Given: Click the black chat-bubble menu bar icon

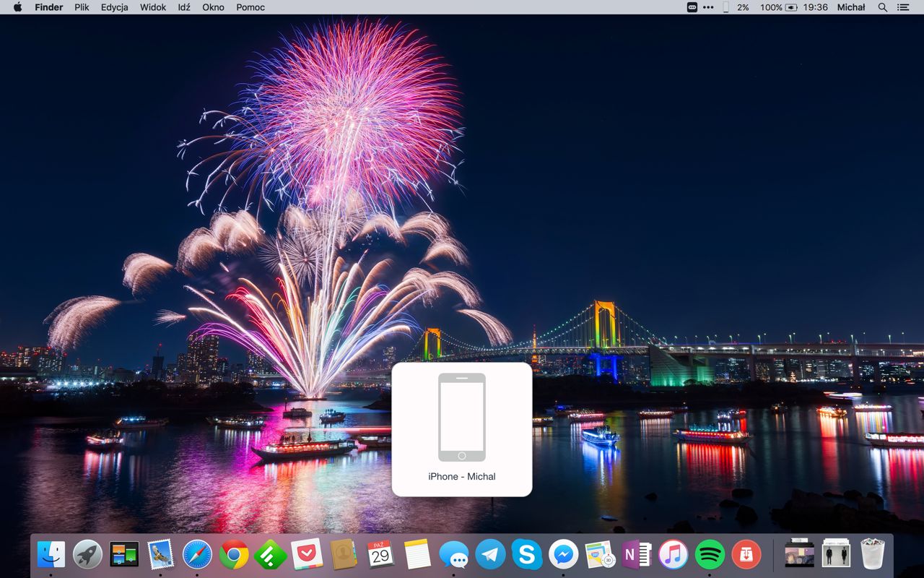Looking at the screenshot, I should pos(692,7).
